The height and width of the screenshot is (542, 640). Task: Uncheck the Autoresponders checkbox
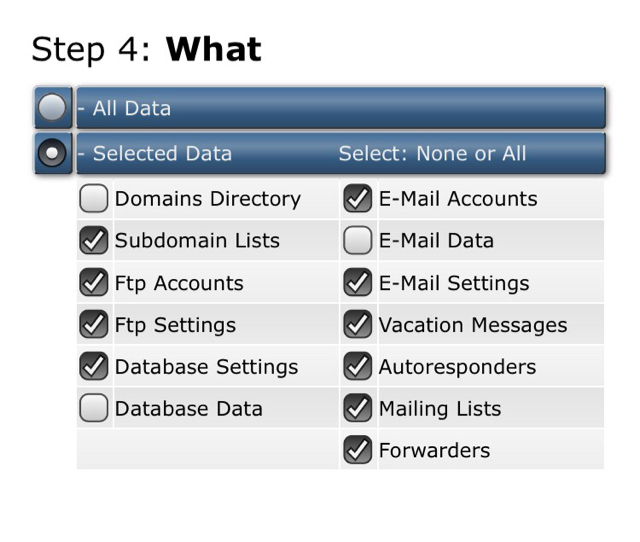click(x=358, y=366)
